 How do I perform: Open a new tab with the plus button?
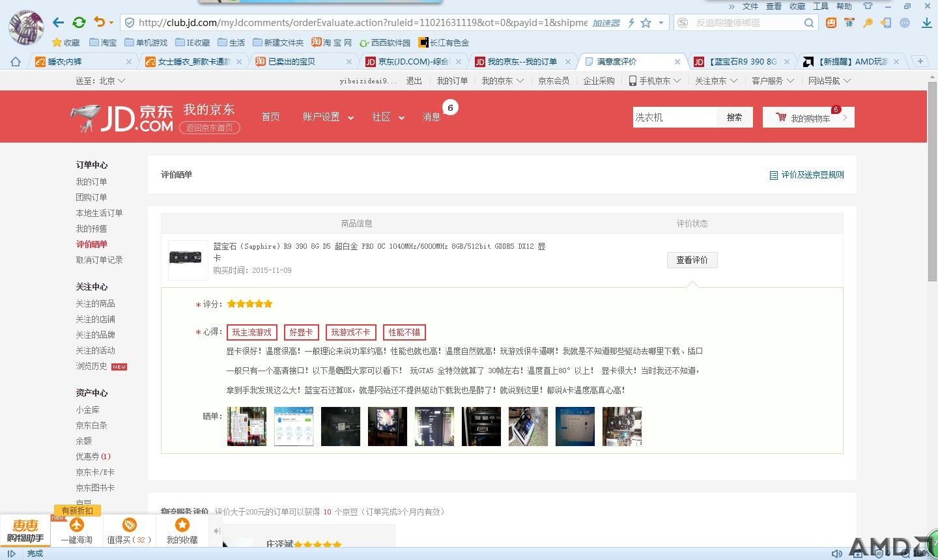pos(920,61)
